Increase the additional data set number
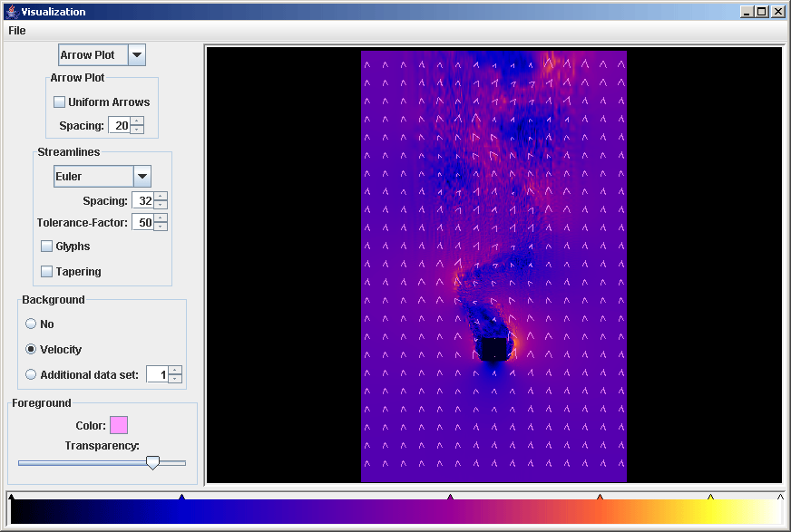Viewport: 791px width, 532px height. tap(175, 370)
